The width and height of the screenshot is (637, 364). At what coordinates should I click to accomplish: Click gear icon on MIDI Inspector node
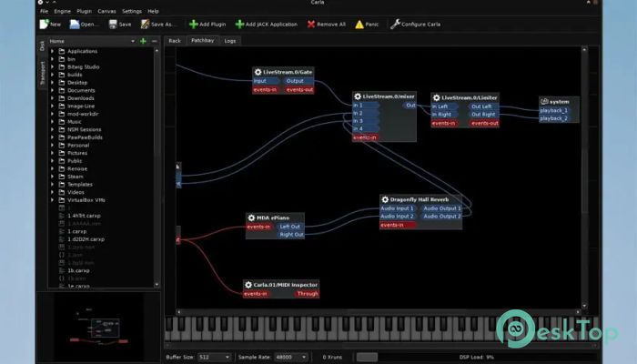pyautogui.click(x=248, y=285)
